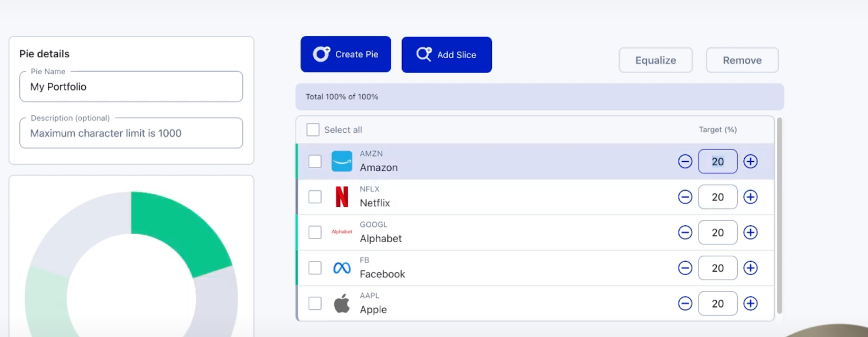The width and height of the screenshot is (868, 337).
Task: Click the Netflix logo icon
Action: pyautogui.click(x=342, y=197)
